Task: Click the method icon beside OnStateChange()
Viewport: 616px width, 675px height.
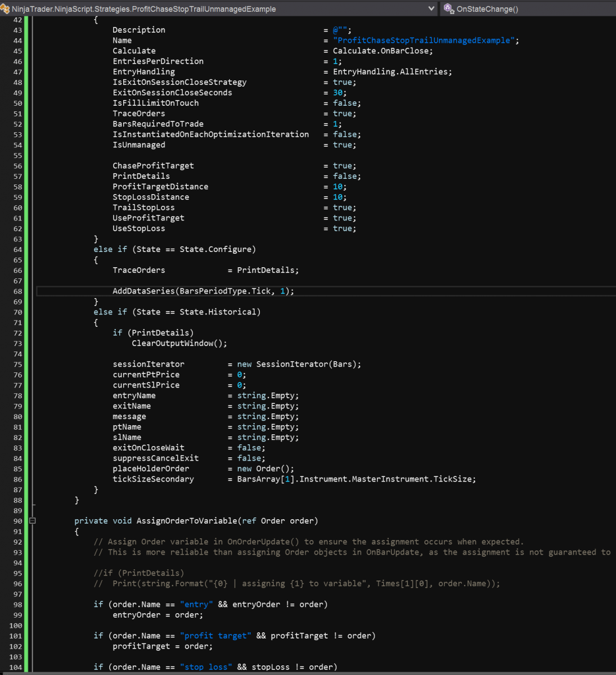Action: 448,8
